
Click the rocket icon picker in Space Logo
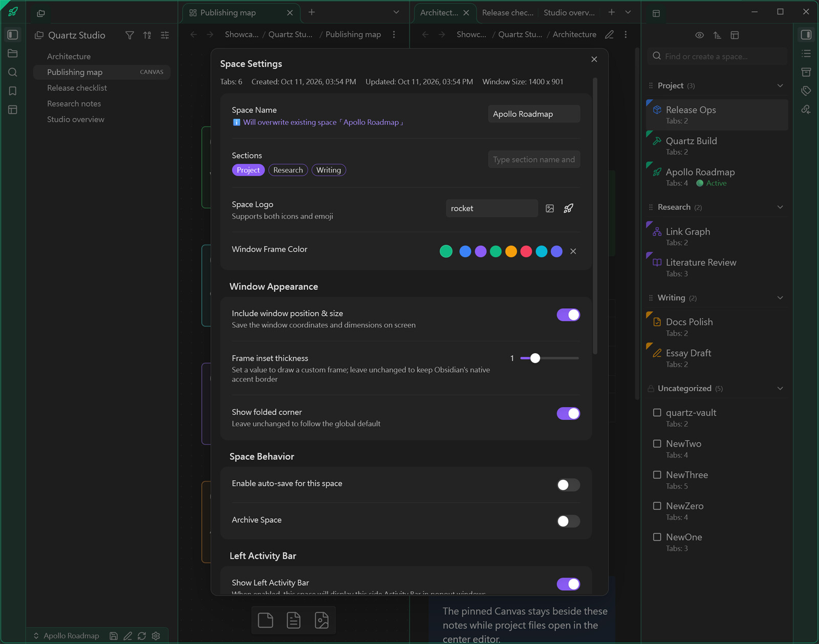(569, 208)
